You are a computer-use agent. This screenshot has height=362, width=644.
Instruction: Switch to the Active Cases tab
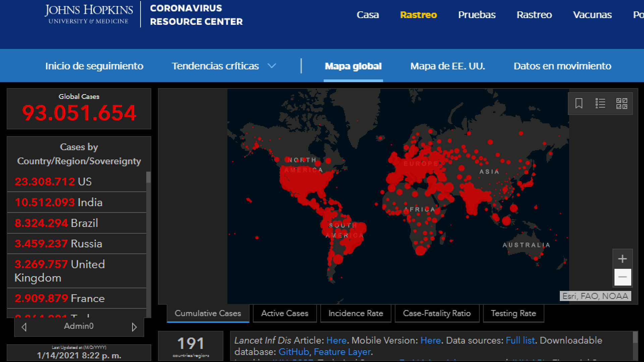coord(285,313)
